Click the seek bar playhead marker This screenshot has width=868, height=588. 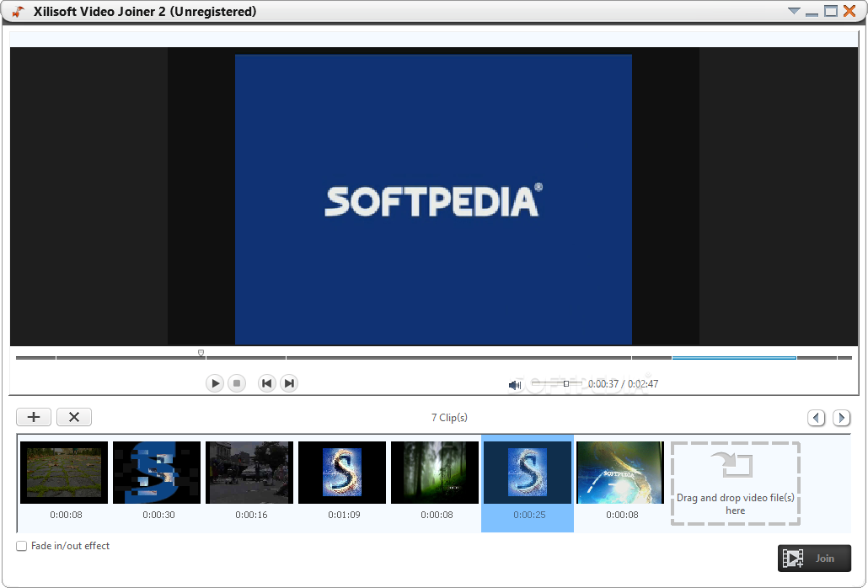(x=201, y=353)
